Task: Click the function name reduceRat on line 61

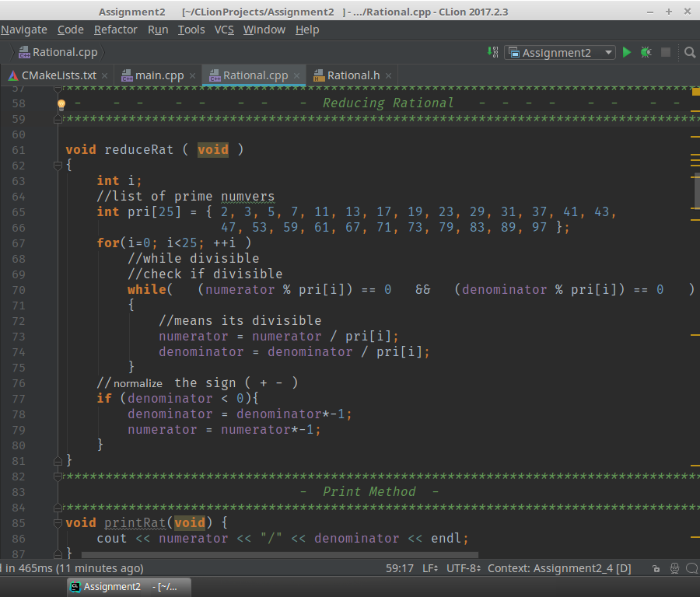Action: coord(139,150)
